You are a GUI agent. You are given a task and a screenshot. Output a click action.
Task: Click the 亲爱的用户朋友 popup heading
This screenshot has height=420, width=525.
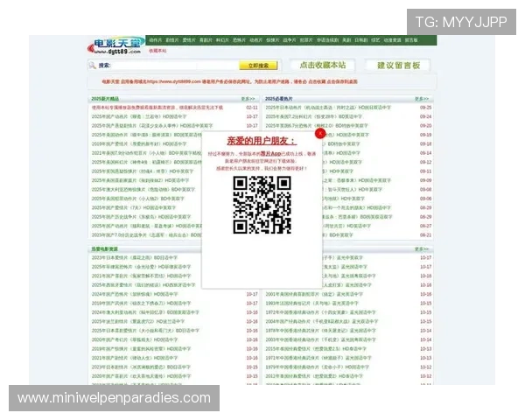262,141
